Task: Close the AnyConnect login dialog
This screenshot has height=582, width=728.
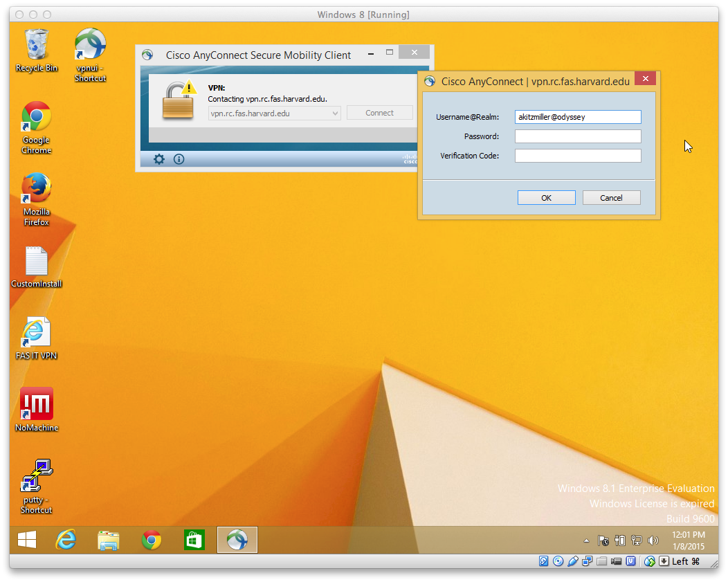Action: click(646, 78)
